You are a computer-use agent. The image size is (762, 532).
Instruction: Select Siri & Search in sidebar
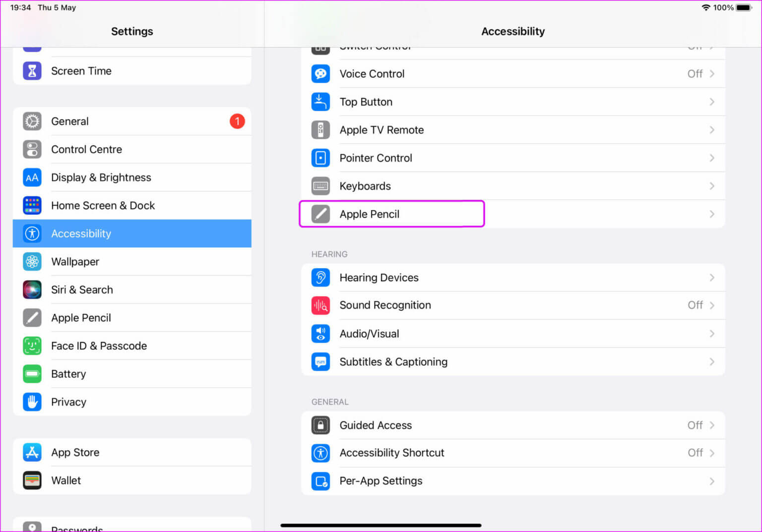click(x=132, y=290)
